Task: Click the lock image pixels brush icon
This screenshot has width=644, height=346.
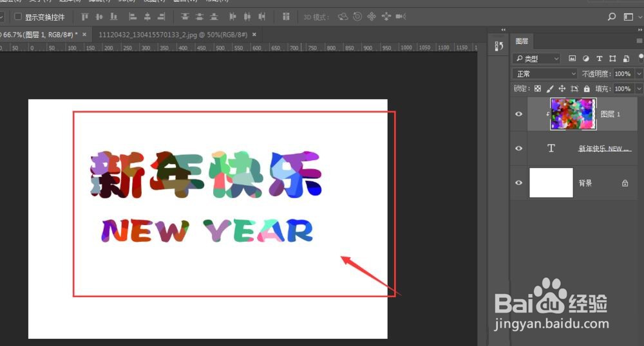Action: tap(550, 89)
